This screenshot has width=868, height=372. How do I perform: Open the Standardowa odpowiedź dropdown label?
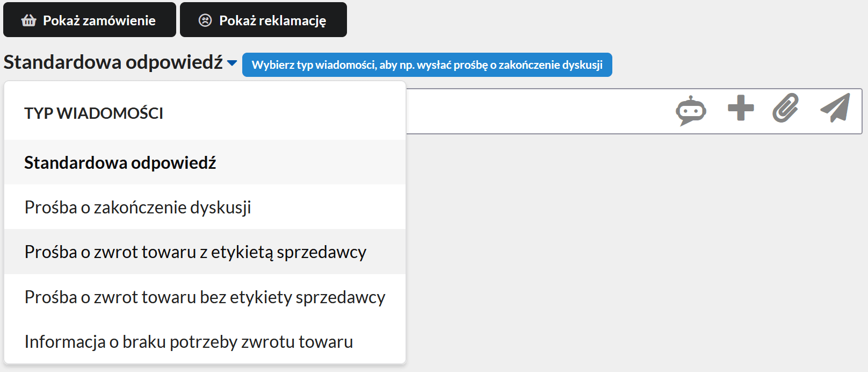(x=113, y=62)
